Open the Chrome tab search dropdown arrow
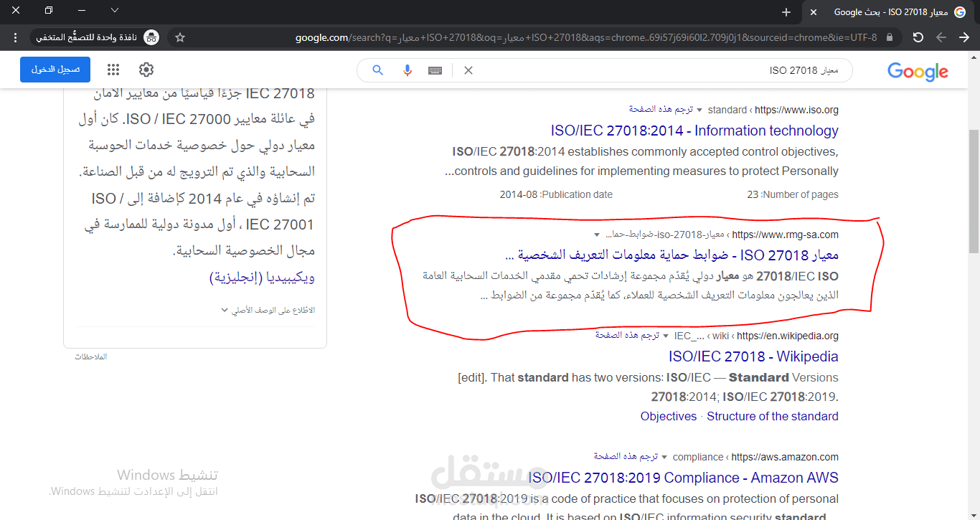980x520 pixels. point(115,11)
